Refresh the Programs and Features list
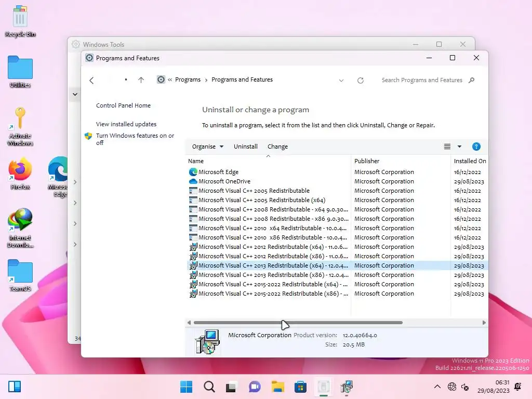Screen dimensions: 532x399 tap(361, 81)
